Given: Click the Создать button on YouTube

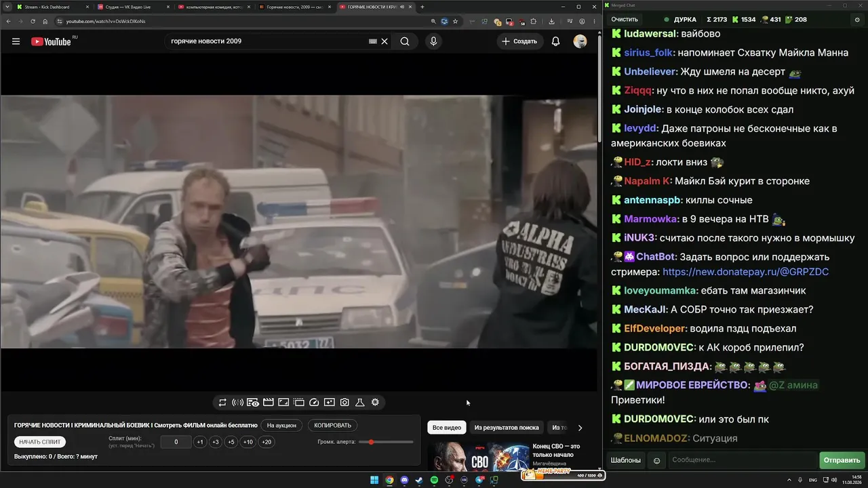Looking at the screenshot, I should (x=519, y=41).
